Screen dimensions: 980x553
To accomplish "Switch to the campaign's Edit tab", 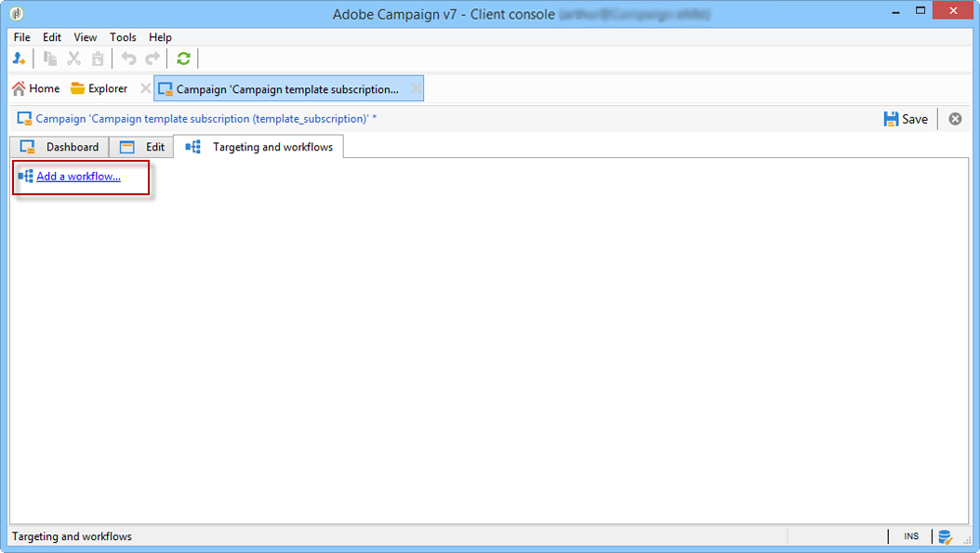I will [x=142, y=147].
